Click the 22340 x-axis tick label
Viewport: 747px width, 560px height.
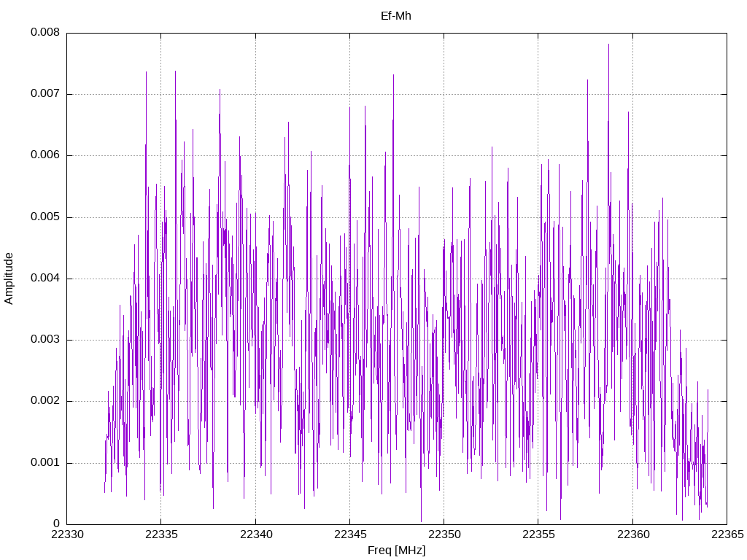tap(256, 534)
